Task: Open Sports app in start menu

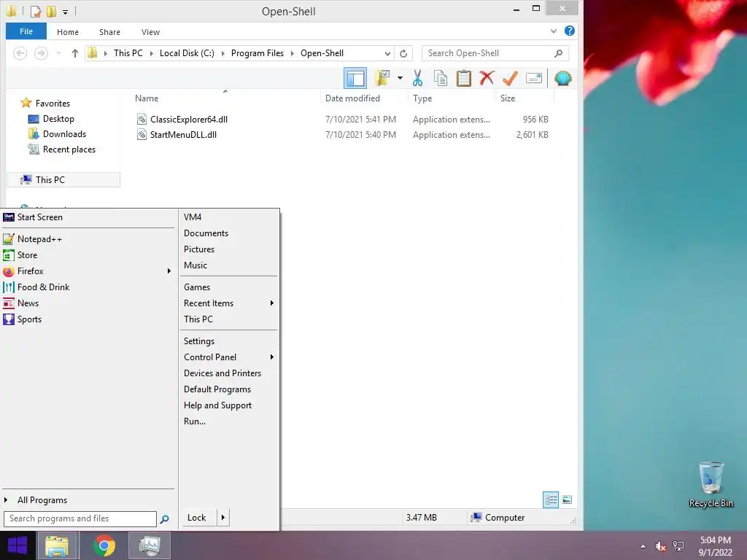Action: pyautogui.click(x=88, y=319)
